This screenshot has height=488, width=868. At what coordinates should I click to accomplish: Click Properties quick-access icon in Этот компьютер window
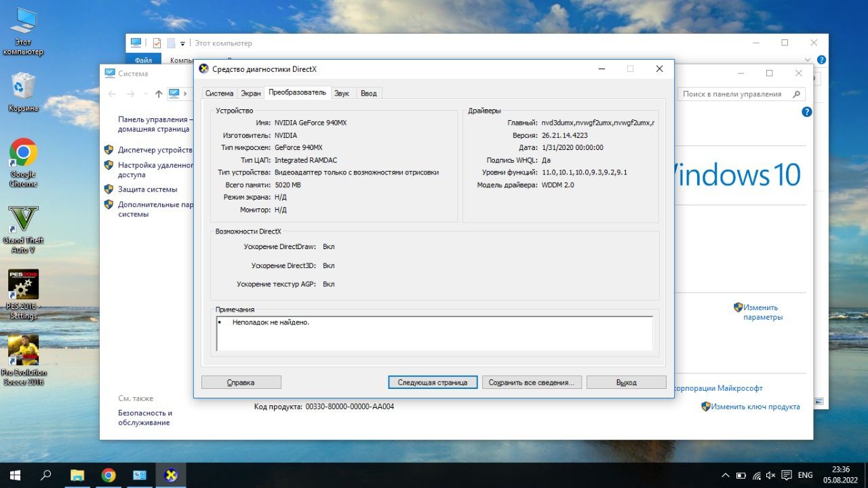[x=157, y=43]
